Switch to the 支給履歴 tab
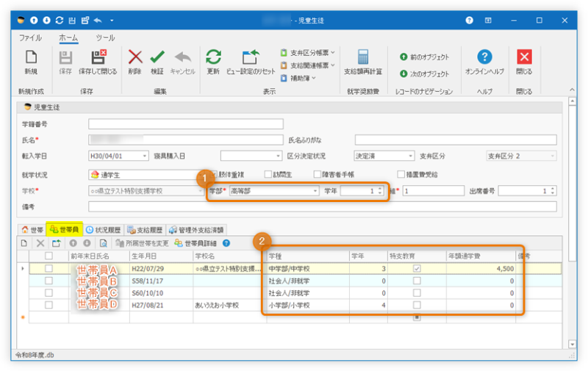The width and height of the screenshot is (588, 371). pos(145,230)
